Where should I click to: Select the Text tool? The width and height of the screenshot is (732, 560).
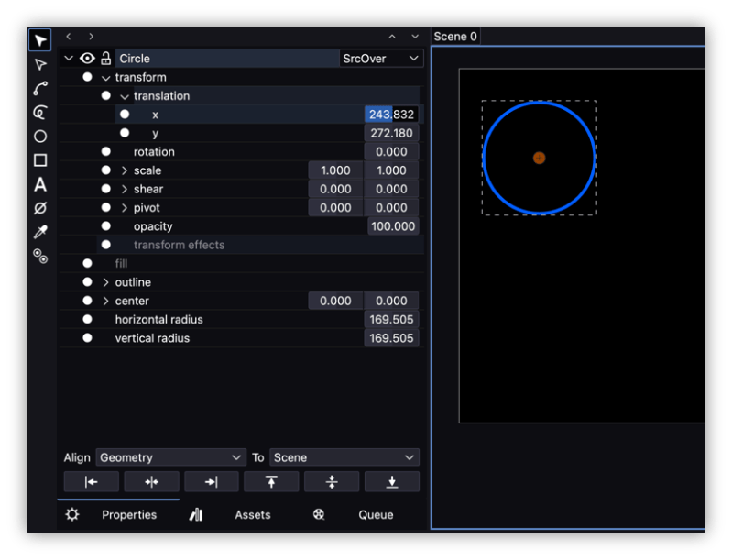(40, 184)
